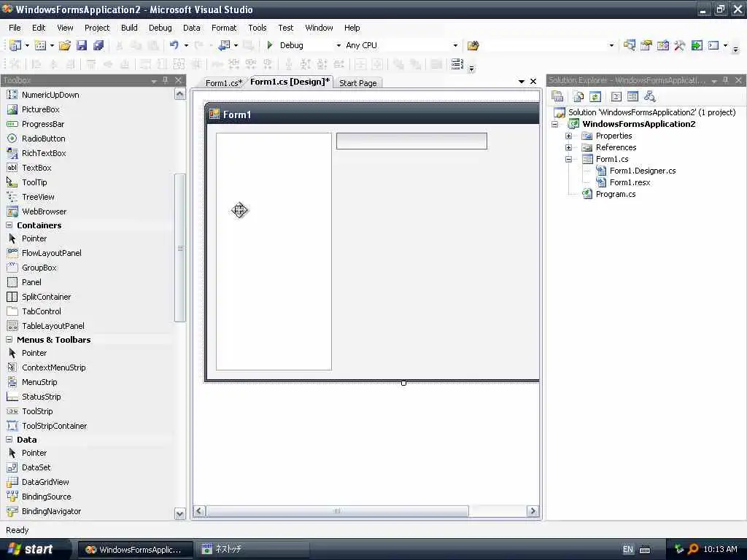Click the designer horizontal scrollbar thumb

click(x=337, y=511)
